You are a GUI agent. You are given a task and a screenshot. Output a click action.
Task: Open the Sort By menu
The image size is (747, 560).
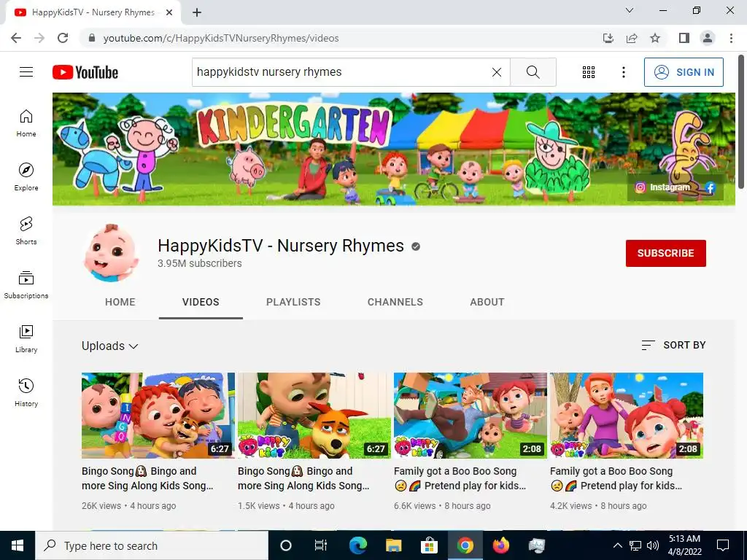pyautogui.click(x=673, y=345)
